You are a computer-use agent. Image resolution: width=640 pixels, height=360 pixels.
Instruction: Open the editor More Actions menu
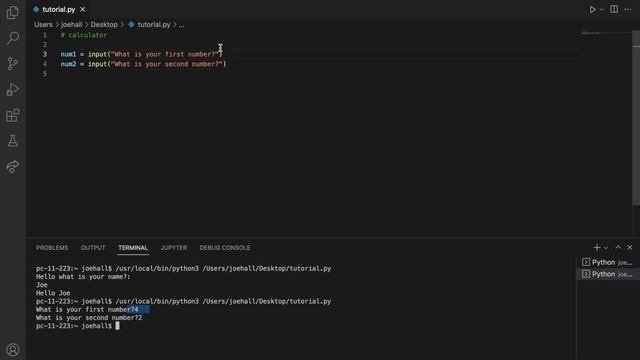[x=628, y=9]
